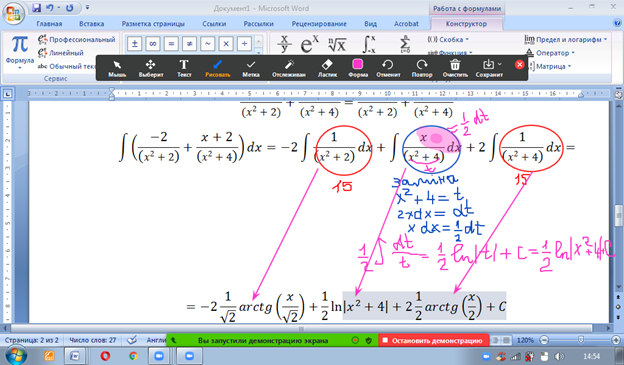Open the Метка stamp tool
The height and width of the screenshot is (365, 624).
click(x=251, y=68)
